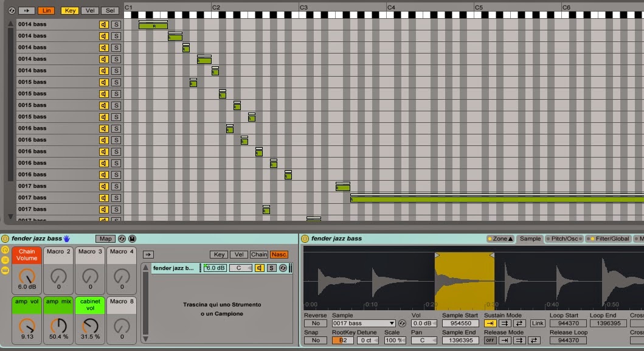This screenshot has height=351, width=644.
Task: Click the chain list scroll-down arrow
Action: tap(145, 339)
